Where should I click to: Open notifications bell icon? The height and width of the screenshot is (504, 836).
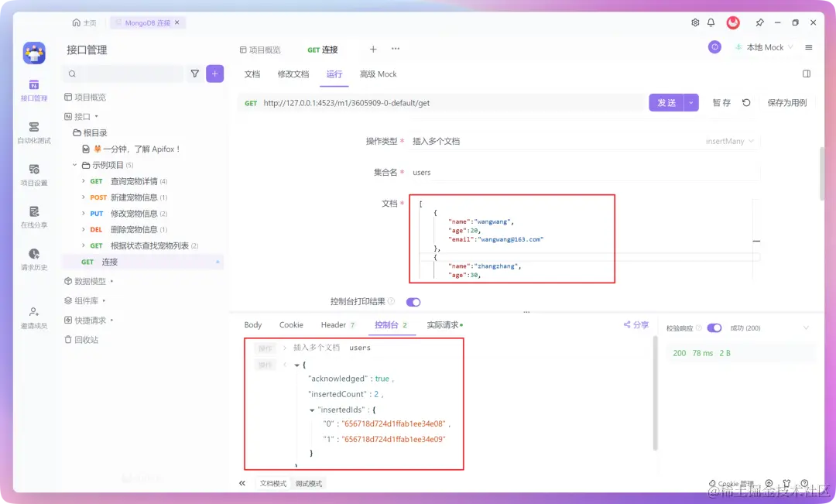[711, 22]
